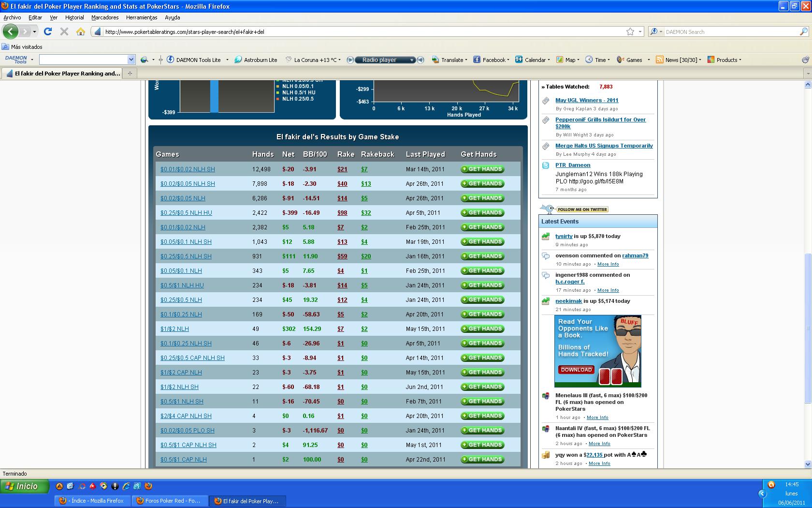
Task: Click the DAEMON Search input field
Action: coord(730,31)
